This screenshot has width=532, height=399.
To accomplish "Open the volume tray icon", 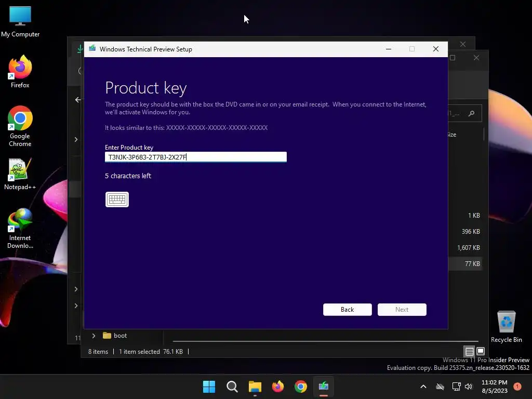I will coord(469,387).
